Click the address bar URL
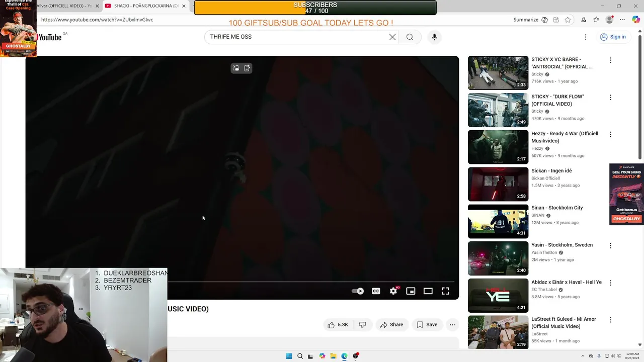Viewport: 644px width, 362px height. coord(97,20)
